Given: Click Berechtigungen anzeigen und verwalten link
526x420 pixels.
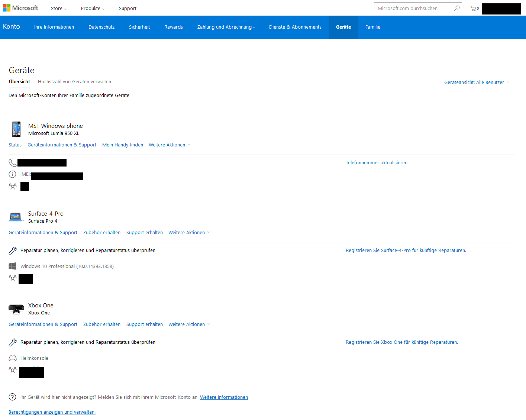Looking at the screenshot, I should (x=52, y=412).
